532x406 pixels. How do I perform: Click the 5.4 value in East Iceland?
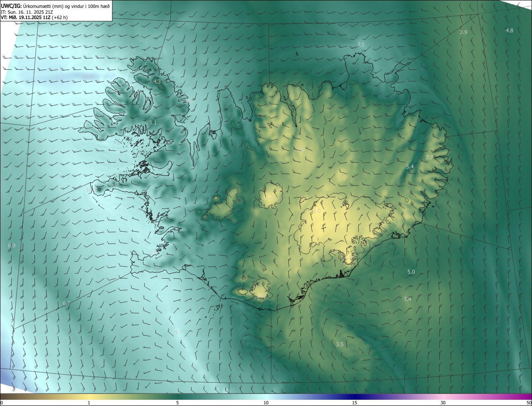click(x=410, y=166)
